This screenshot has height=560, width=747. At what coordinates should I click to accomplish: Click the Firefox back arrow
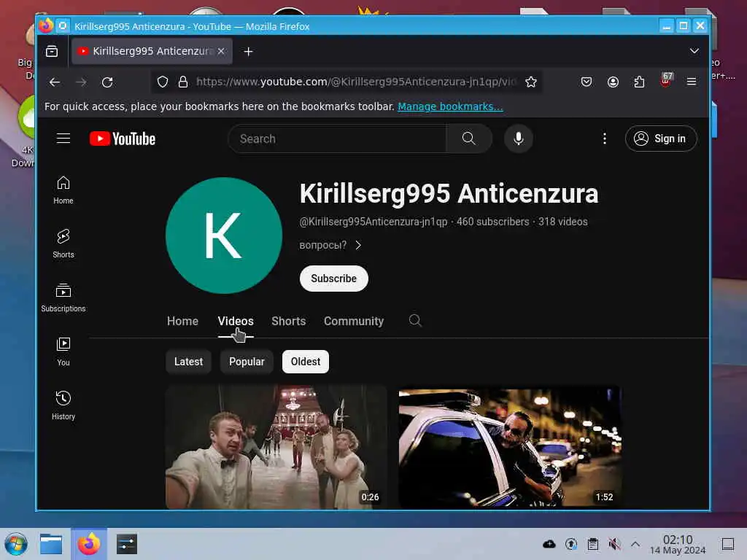55,82
